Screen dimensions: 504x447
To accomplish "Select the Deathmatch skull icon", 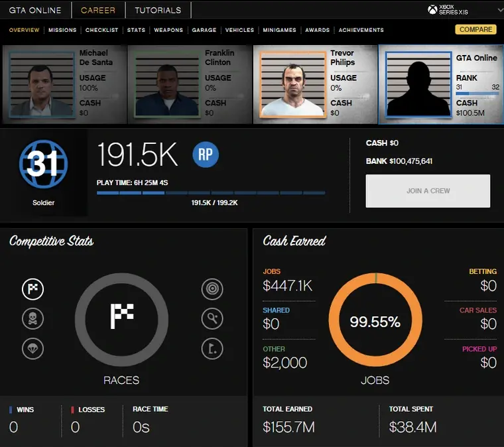I will (x=32, y=319).
